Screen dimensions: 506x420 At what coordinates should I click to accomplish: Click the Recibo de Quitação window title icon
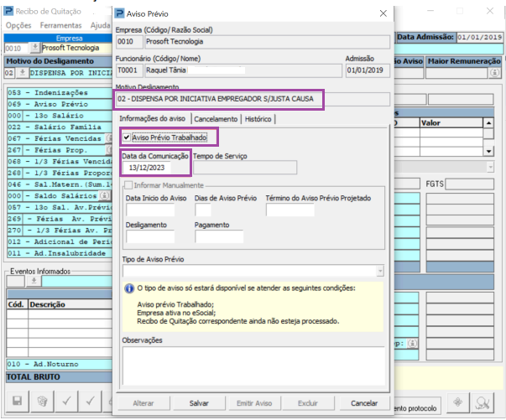click(x=8, y=11)
